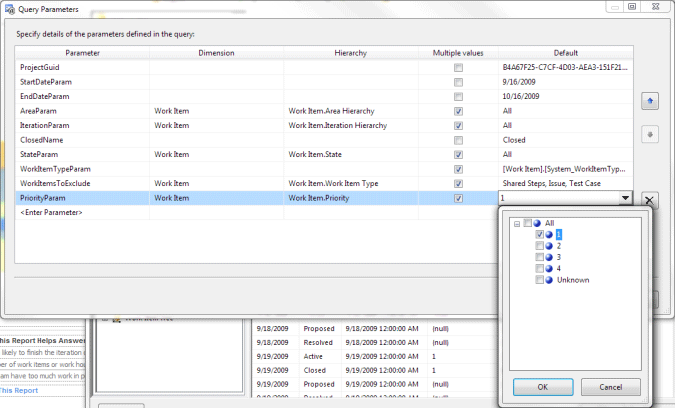The image size is (675, 408).
Task: Check the Unknown priority checkbox
Action: point(539,280)
